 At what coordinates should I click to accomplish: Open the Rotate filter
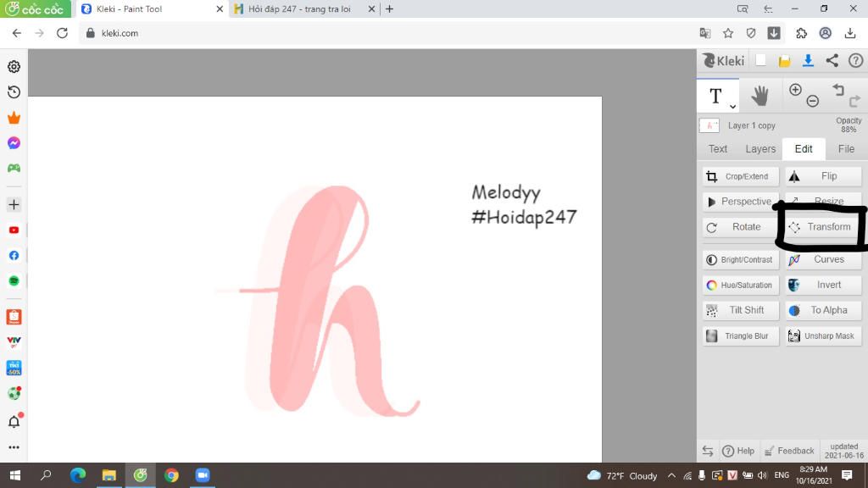(741, 227)
